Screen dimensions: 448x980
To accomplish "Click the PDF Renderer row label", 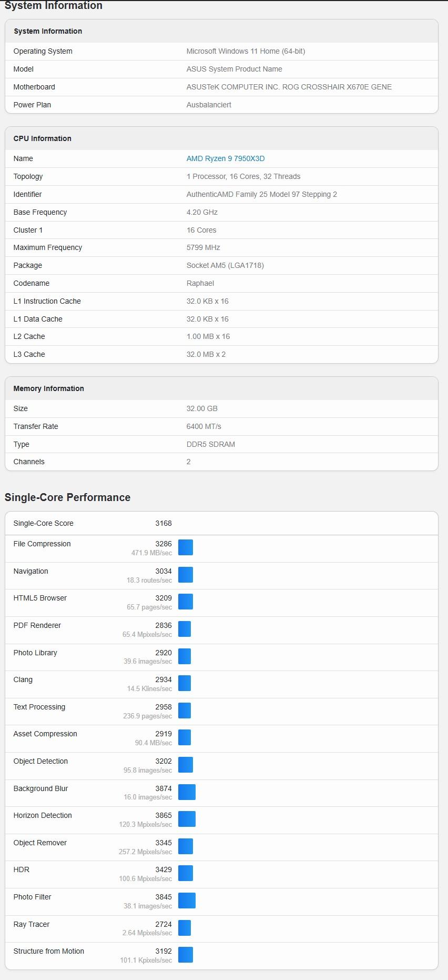I will (x=37, y=625).
